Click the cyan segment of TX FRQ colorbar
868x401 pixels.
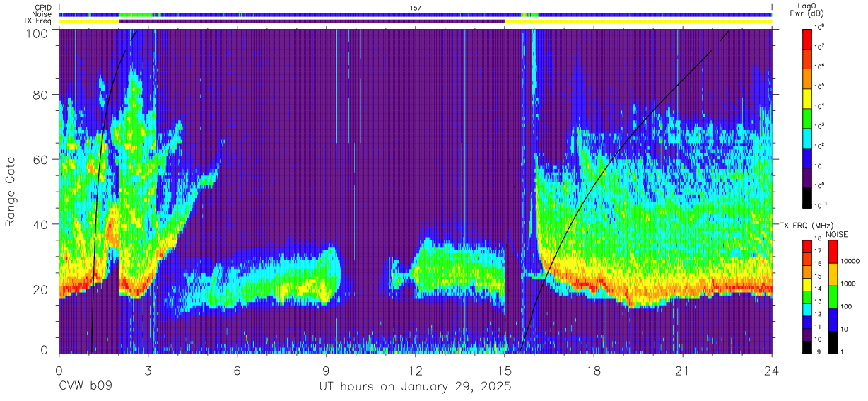tap(808, 309)
